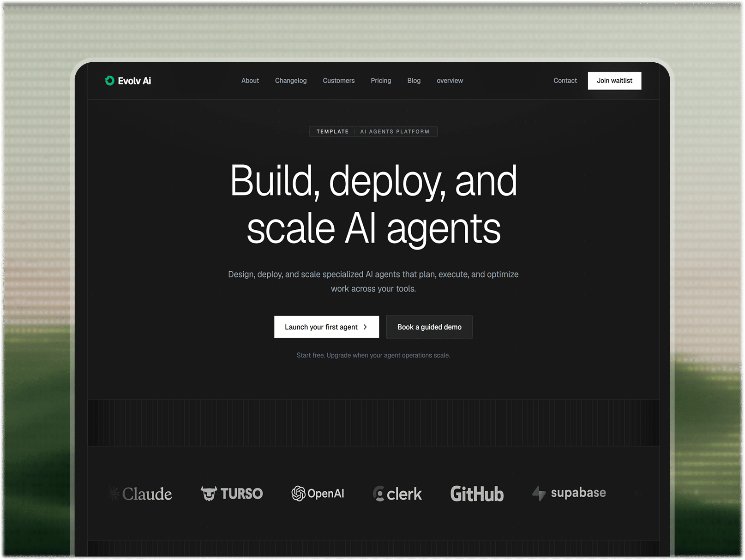
Task: Click the OpenAI knot logo icon
Action: 298,494
